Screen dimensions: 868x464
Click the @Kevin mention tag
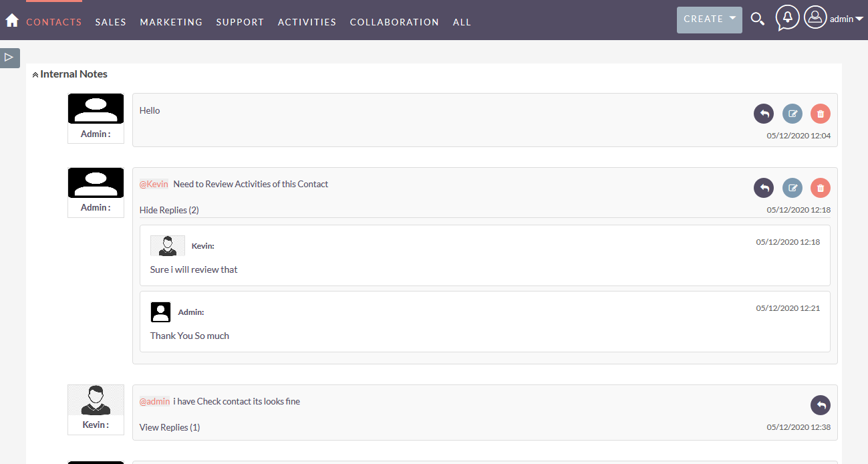coord(154,184)
